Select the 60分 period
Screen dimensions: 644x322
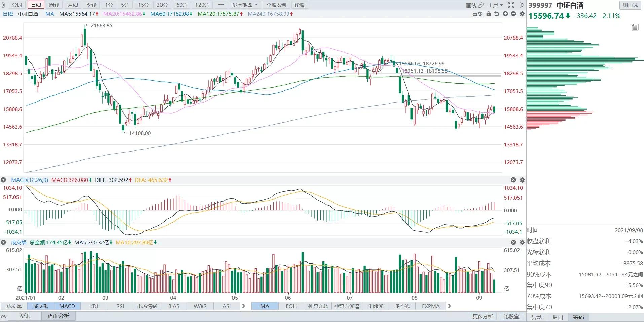(182, 5)
